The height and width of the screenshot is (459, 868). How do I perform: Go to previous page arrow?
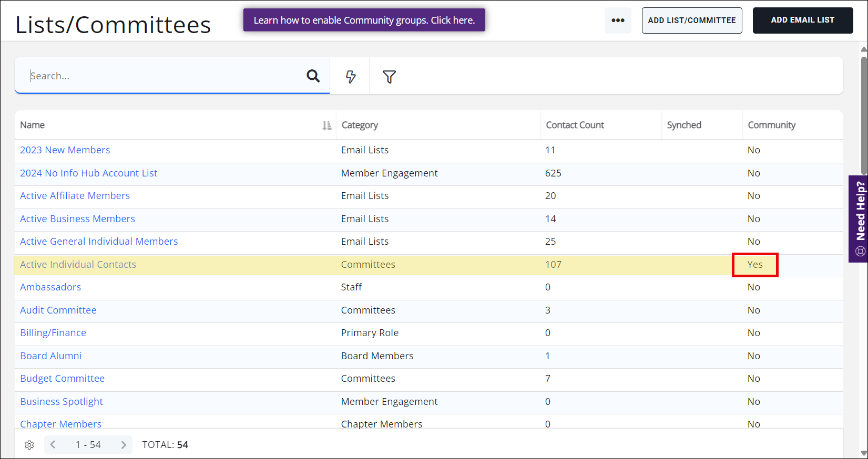click(x=53, y=445)
